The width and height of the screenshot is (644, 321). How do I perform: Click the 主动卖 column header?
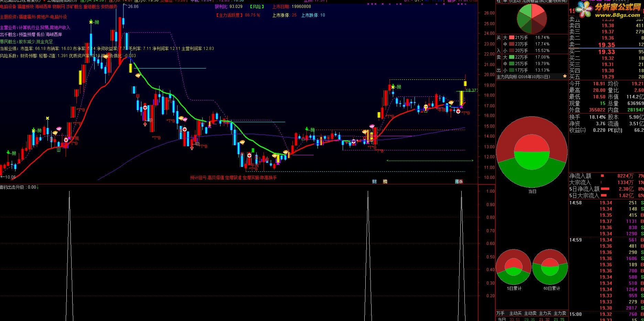pos(530,313)
